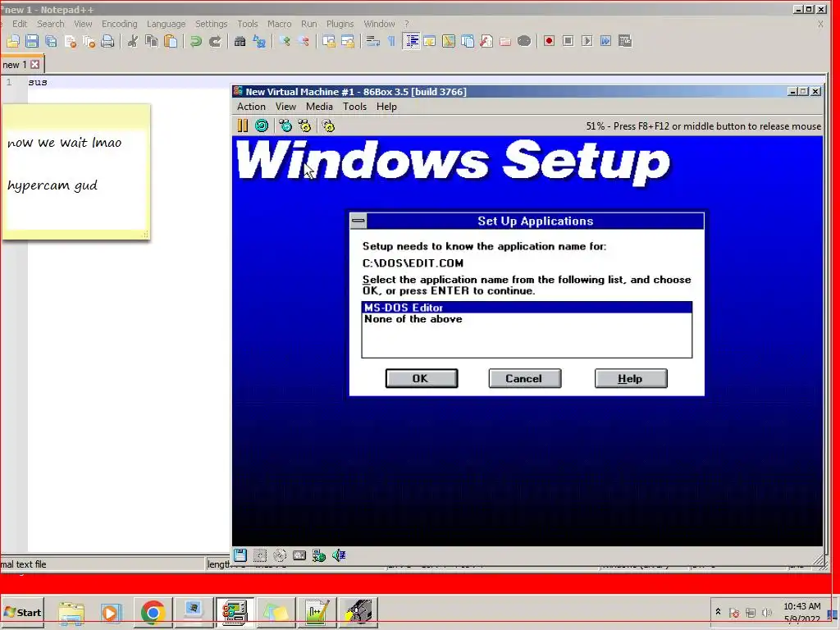840x630 pixels.
Task: Select 'None of the above' list entry
Action: click(x=527, y=319)
